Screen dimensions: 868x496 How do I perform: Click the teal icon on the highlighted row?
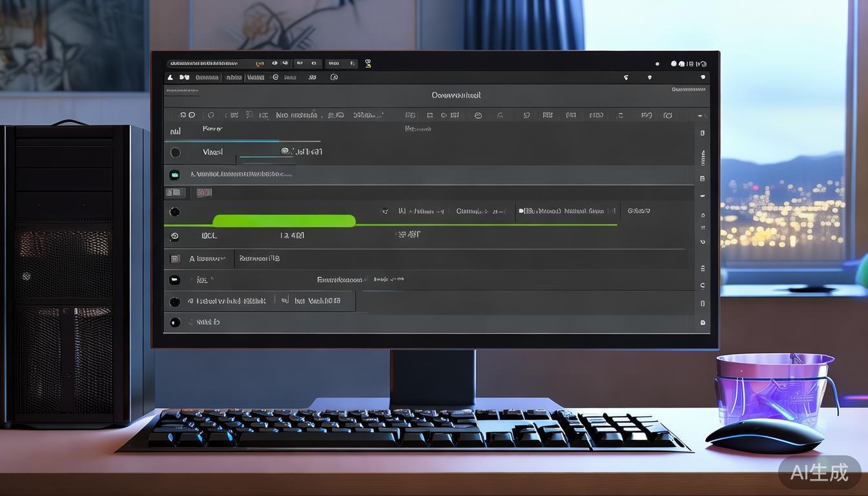[174, 175]
